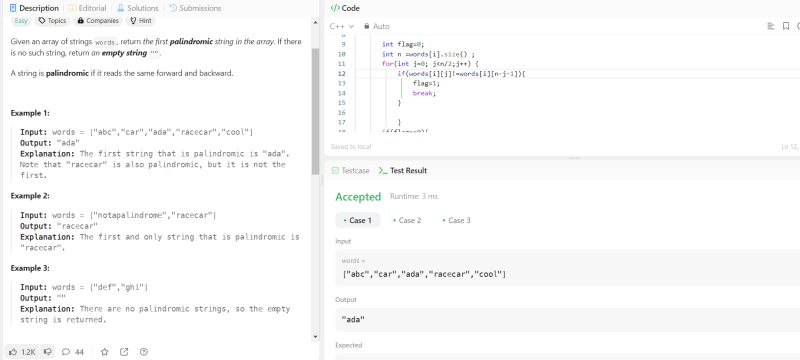
Task: Open the help question mark icon
Action: [x=144, y=352]
